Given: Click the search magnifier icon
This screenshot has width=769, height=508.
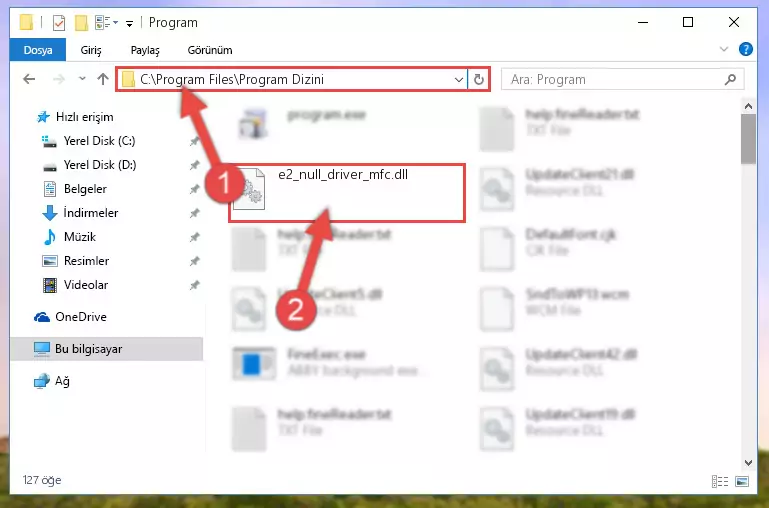Looking at the screenshot, I should click(x=730, y=79).
